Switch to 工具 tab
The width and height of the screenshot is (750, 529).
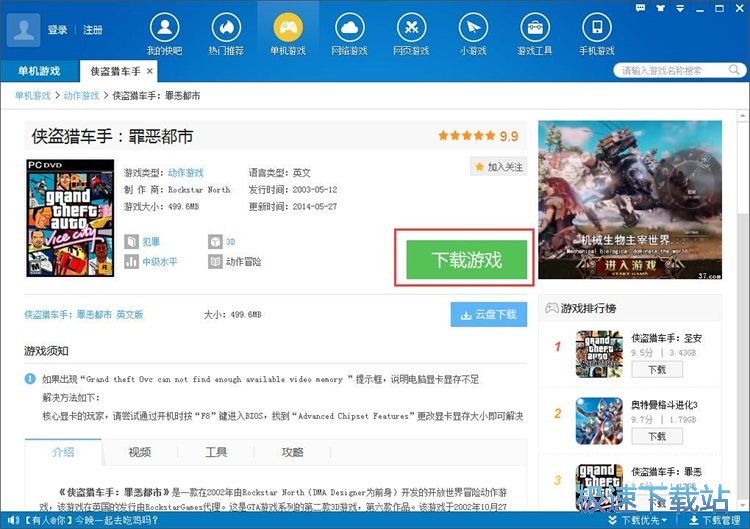tap(216, 452)
